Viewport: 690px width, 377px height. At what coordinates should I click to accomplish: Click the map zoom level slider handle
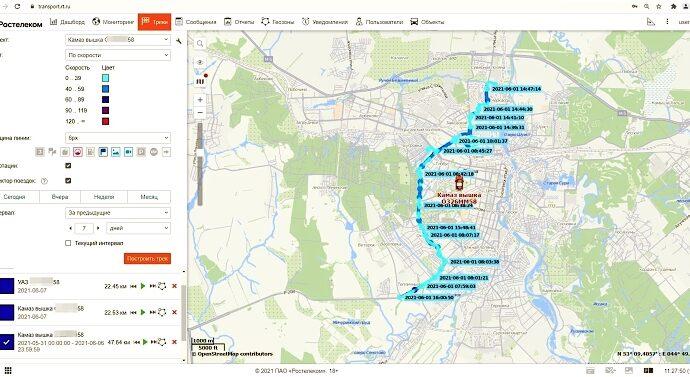pyautogui.click(x=200, y=152)
